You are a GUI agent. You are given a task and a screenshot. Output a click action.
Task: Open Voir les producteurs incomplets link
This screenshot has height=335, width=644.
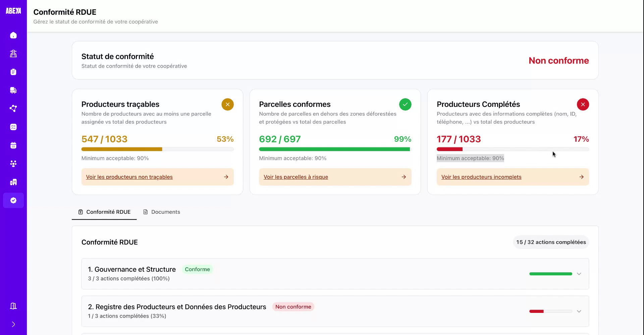tap(481, 177)
